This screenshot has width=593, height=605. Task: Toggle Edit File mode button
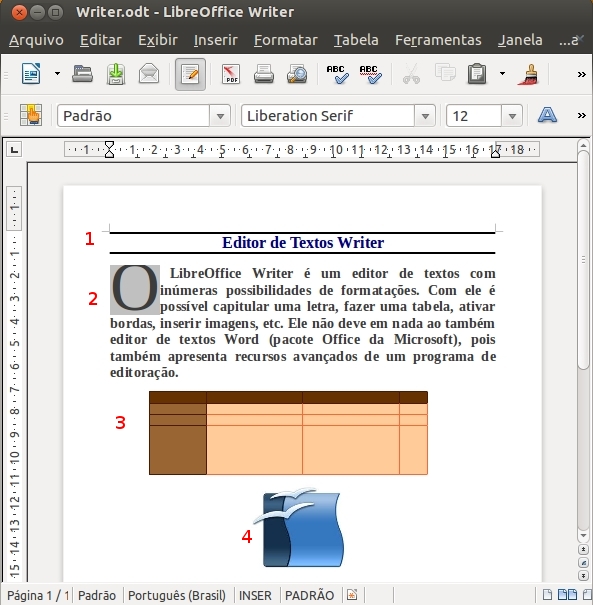pyautogui.click(x=190, y=74)
